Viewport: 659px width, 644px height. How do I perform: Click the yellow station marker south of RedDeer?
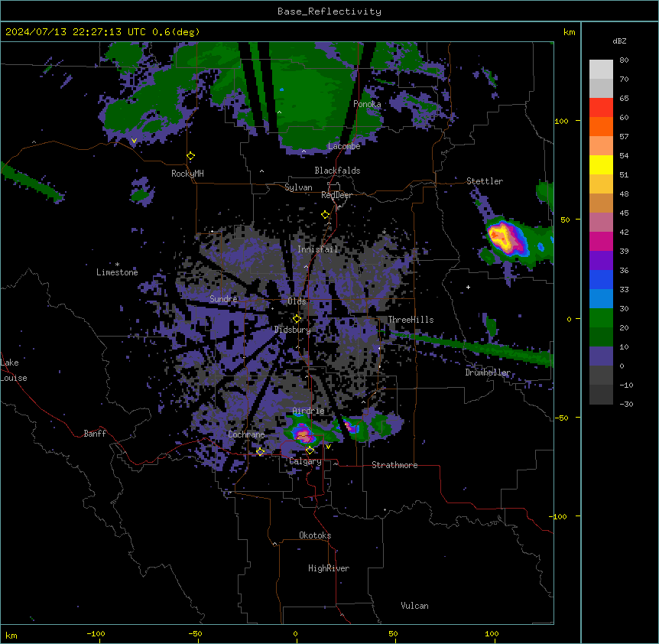(326, 215)
